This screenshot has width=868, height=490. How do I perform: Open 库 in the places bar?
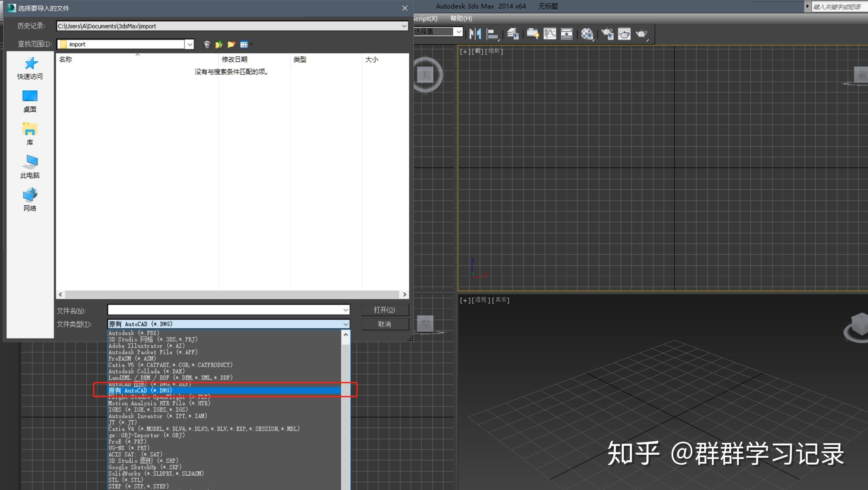[x=30, y=134]
